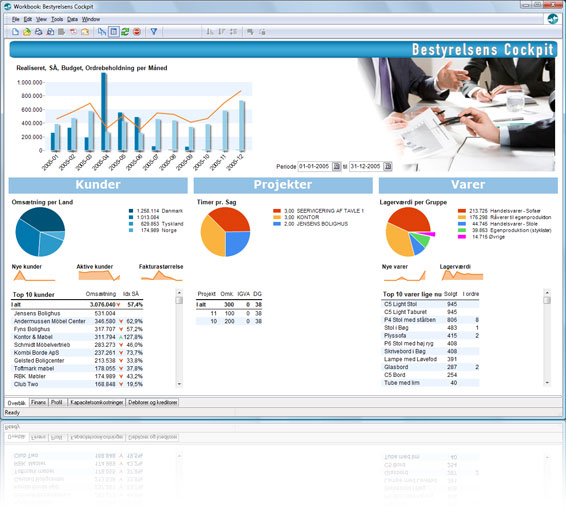Click the Projekter section header
Viewport: 566px width, 509px height.
click(x=283, y=185)
